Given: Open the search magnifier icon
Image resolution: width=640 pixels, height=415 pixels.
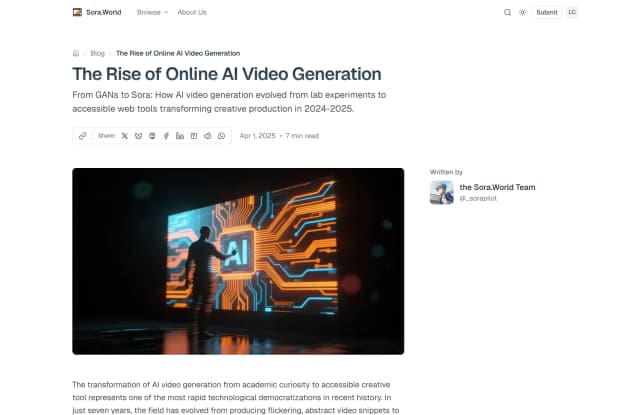Looking at the screenshot, I should [x=507, y=12].
